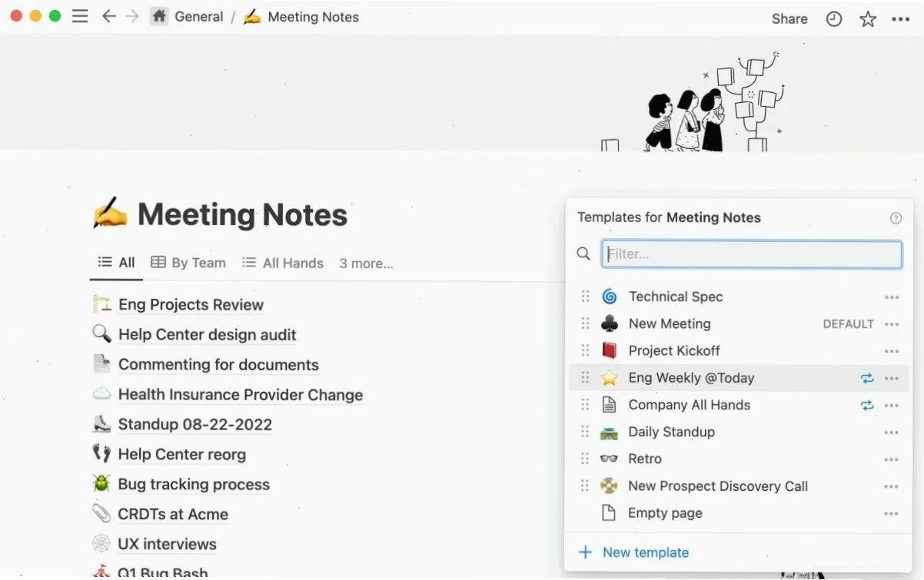
Task: Open more options for Company All Hands
Action: click(x=892, y=405)
